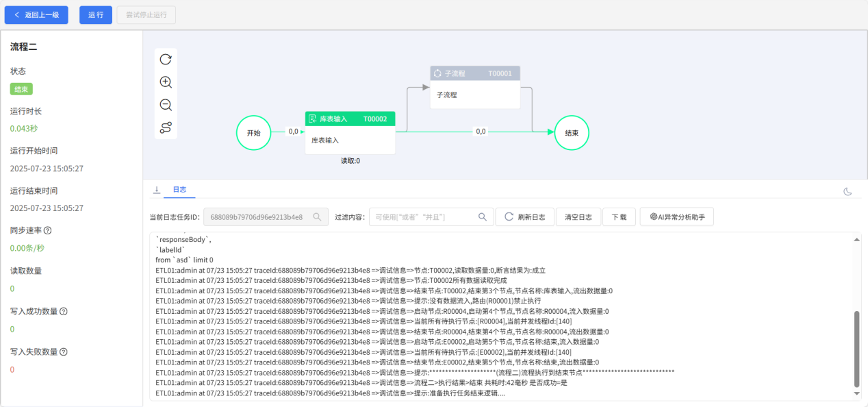Click 返回上一级 to go back

(36, 14)
